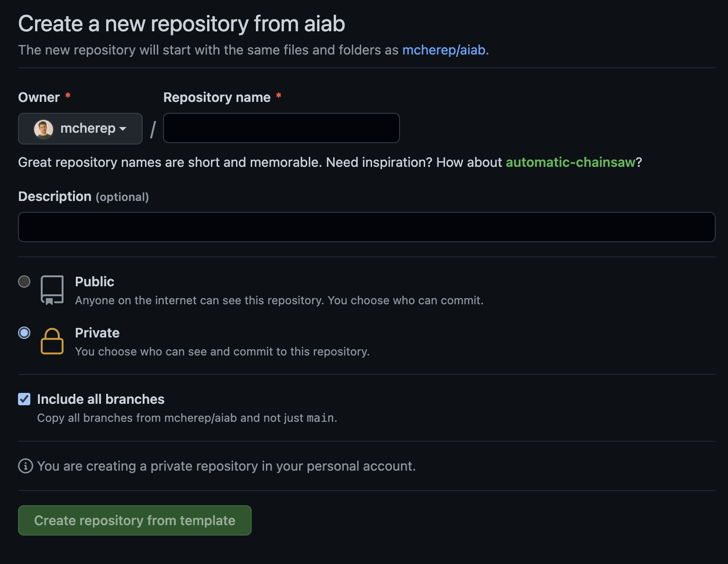Focus the Description text field
The width and height of the screenshot is (728, 564).
click(x=366, y=227)
